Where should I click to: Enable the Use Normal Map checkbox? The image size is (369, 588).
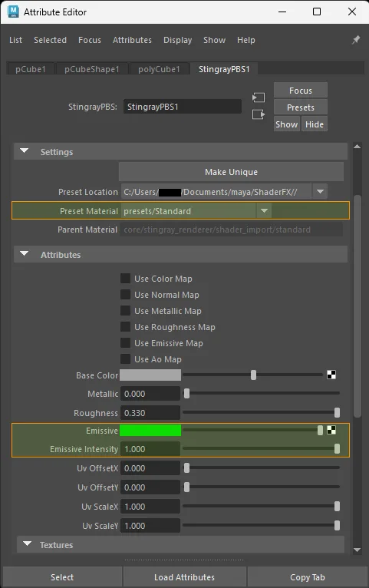[x=125, y=294]
